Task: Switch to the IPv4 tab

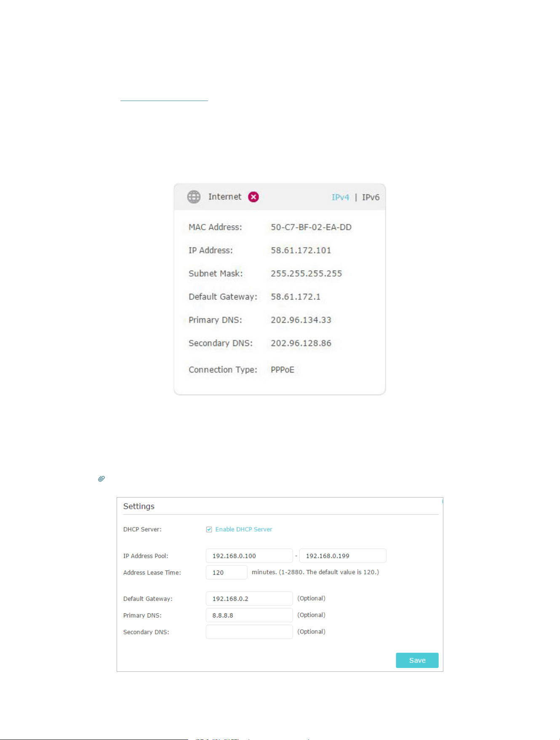Action: (340, 197)
